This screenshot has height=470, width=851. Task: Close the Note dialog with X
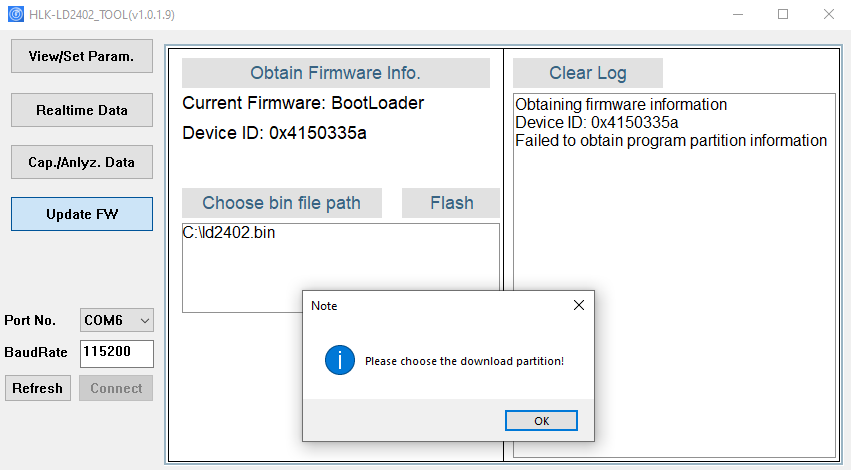pos(579,305)
